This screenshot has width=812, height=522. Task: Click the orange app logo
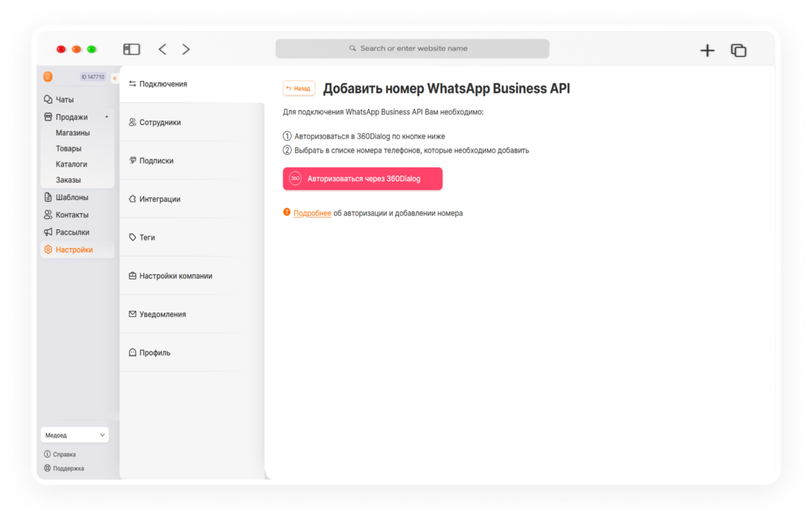point(47,77)
